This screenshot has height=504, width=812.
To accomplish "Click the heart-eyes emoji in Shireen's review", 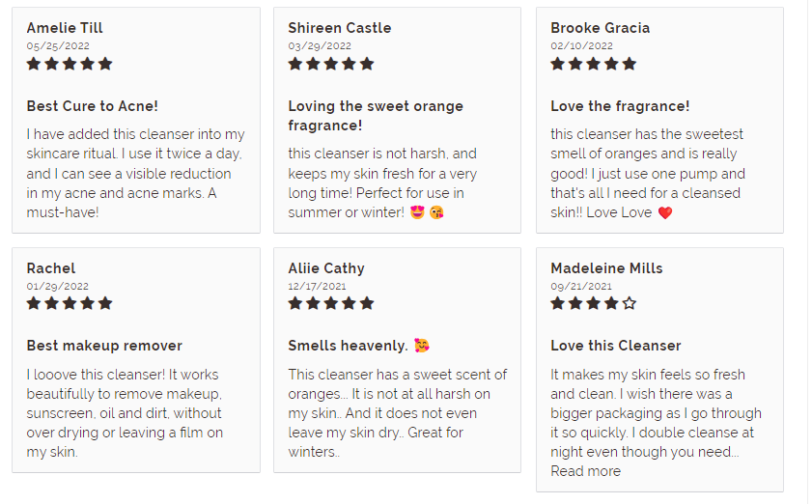I will coord(417,212).
